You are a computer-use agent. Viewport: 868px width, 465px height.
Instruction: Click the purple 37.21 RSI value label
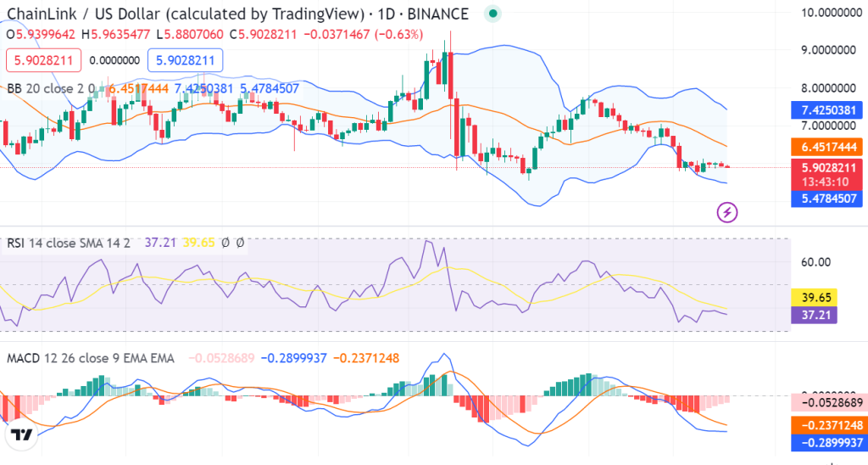(815, 315)
